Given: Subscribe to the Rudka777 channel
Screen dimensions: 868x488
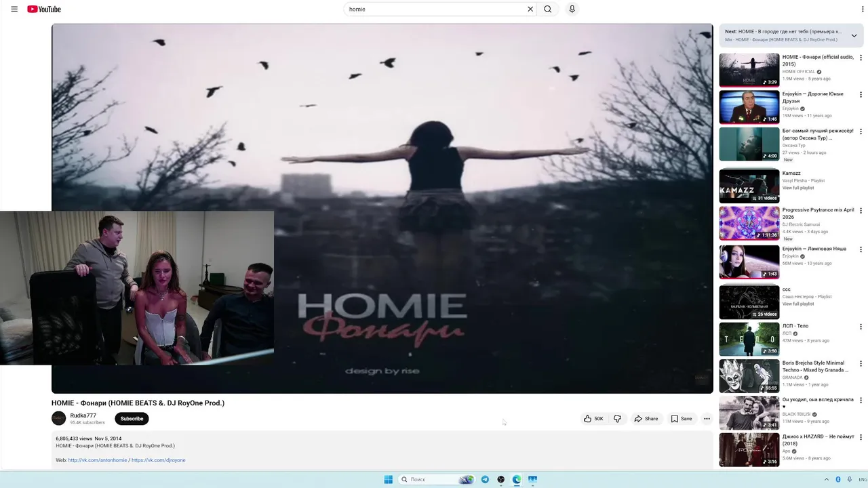Looking at the screenshot, I should 132,419.
